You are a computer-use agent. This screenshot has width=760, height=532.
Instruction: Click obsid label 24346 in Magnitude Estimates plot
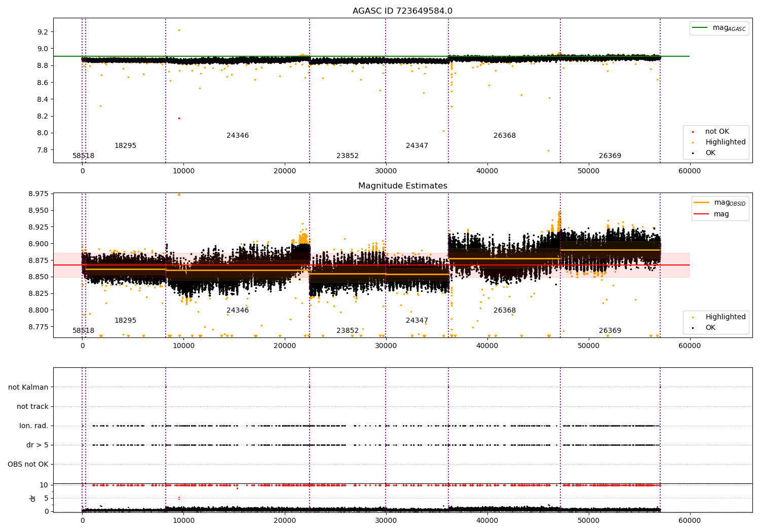(238, 311)
